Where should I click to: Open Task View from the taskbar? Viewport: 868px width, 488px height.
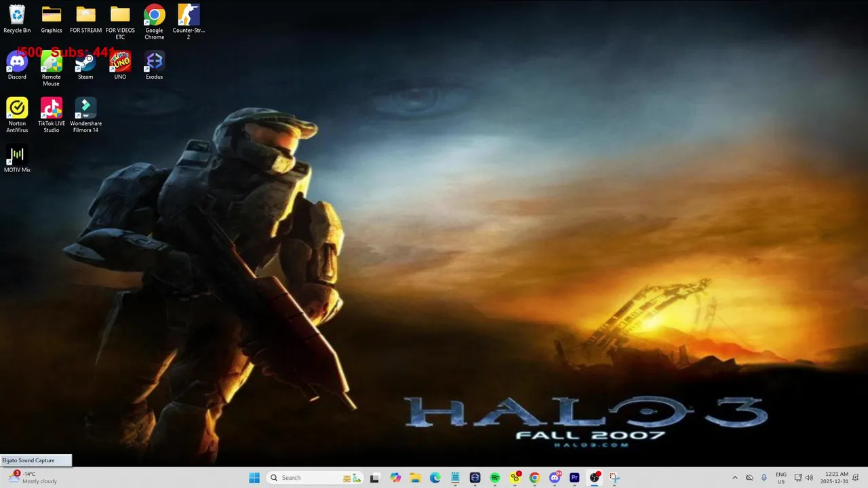pos(374,478)
